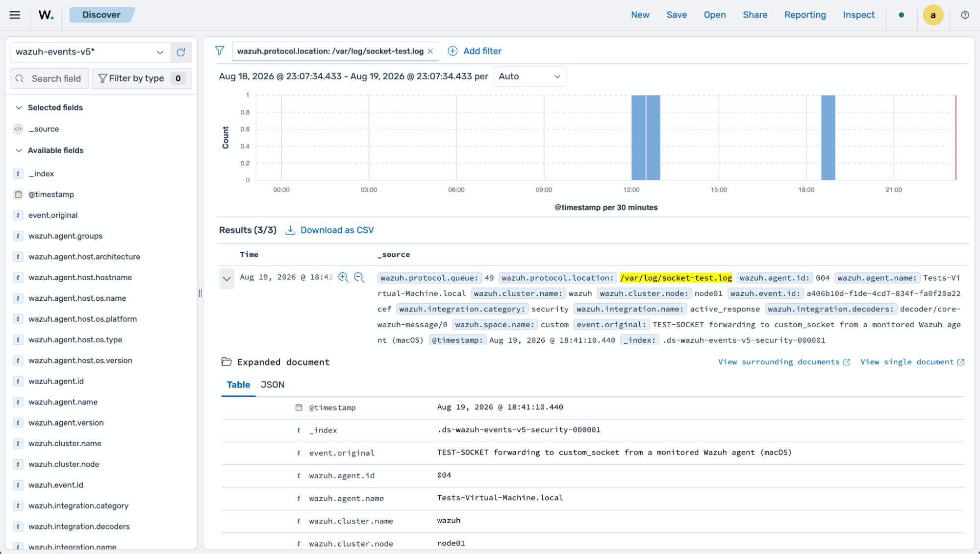This screenshot has height=554, width=980.
Task: Click the Add filter link
Action: tap(482, 51)
